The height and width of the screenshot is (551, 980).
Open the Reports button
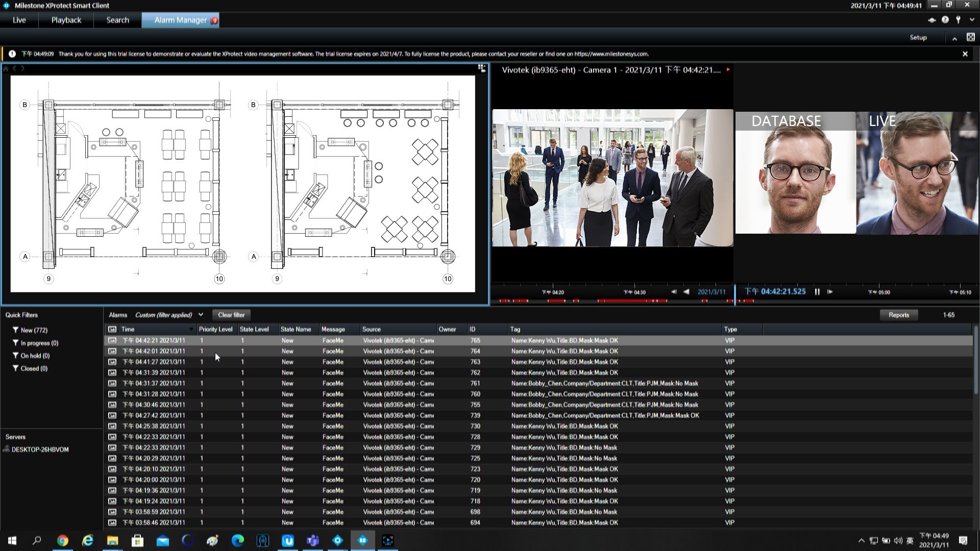pyautogui.click(x=898, y=315)
